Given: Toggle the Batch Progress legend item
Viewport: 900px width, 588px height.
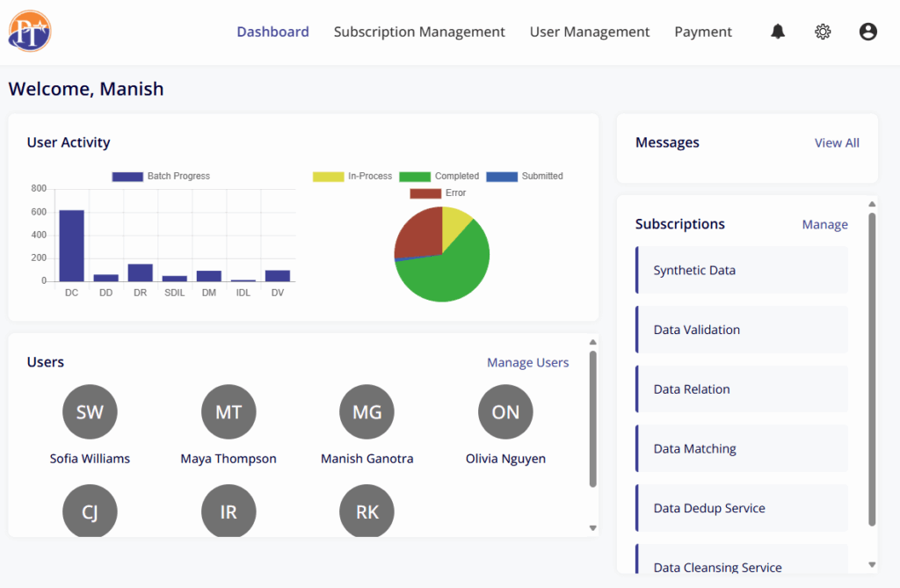Looking at the screenshot, I should [x=162, y=176].
